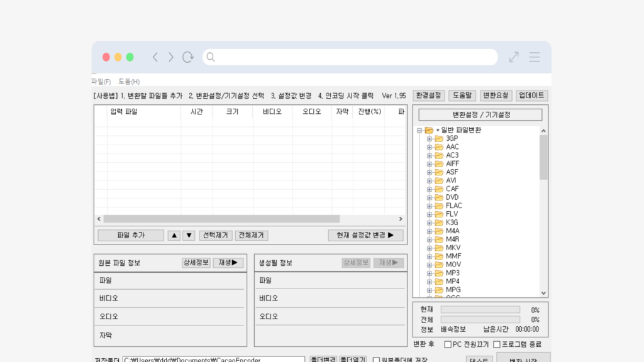This screenshot has width=644, height=362.
Task: Open the 파일(F) menu
Action: (101, 82)
